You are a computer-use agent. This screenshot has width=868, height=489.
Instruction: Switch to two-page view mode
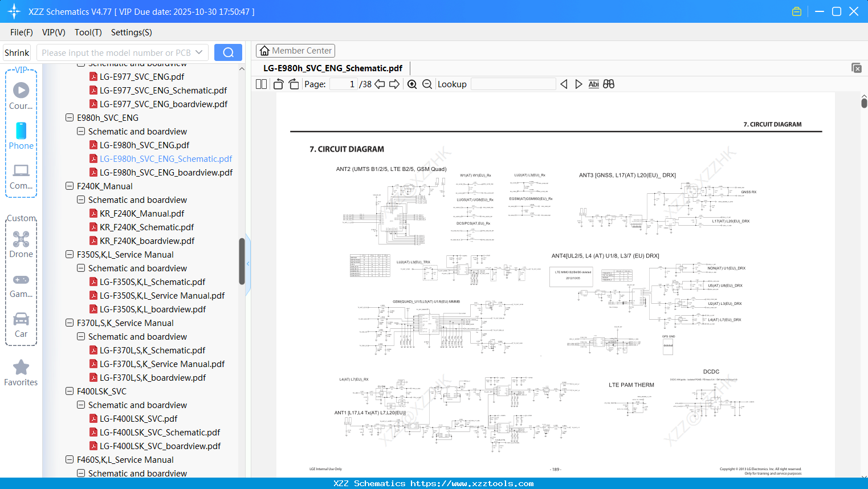point(260,84)
